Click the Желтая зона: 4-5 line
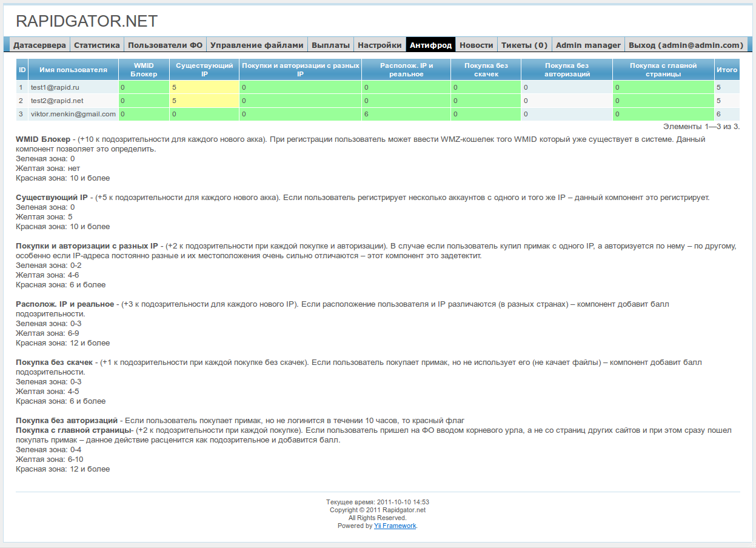The image size is (756, 548). (x=47, y=392)
